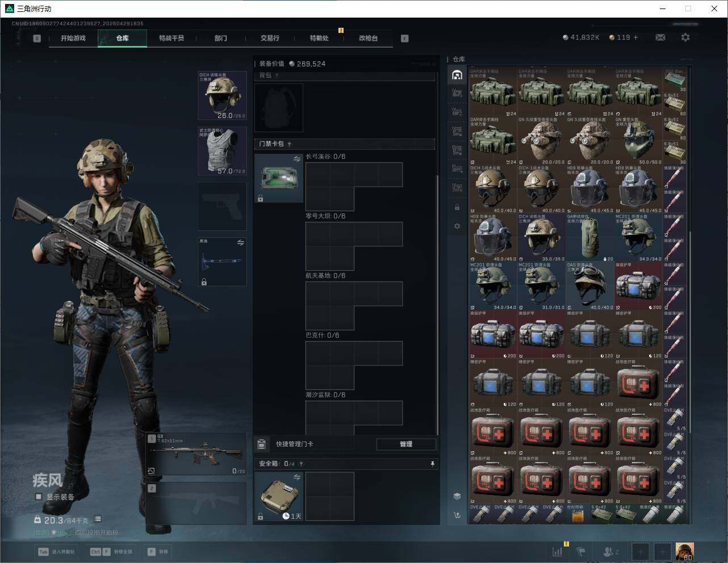
Task: Switch to the 特勤处 tab
Action: point(319,38)
